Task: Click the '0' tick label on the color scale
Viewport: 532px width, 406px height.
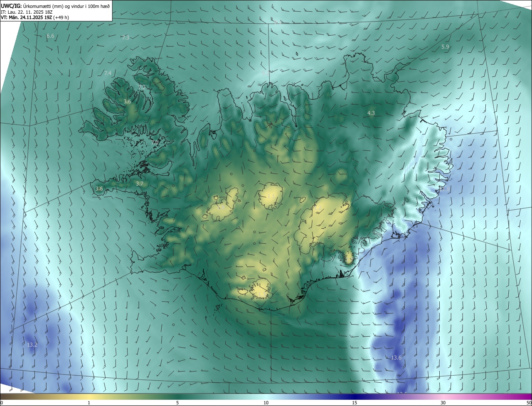Action: (x=2, y=403)
